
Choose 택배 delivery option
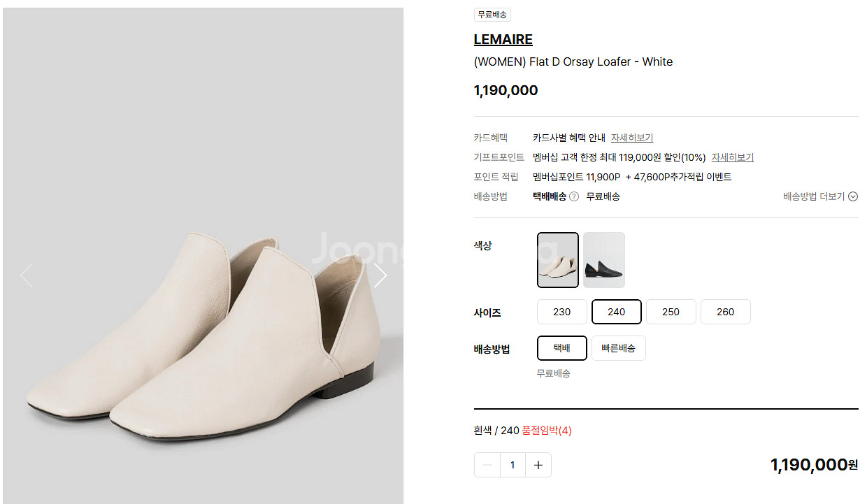point(561,348)
